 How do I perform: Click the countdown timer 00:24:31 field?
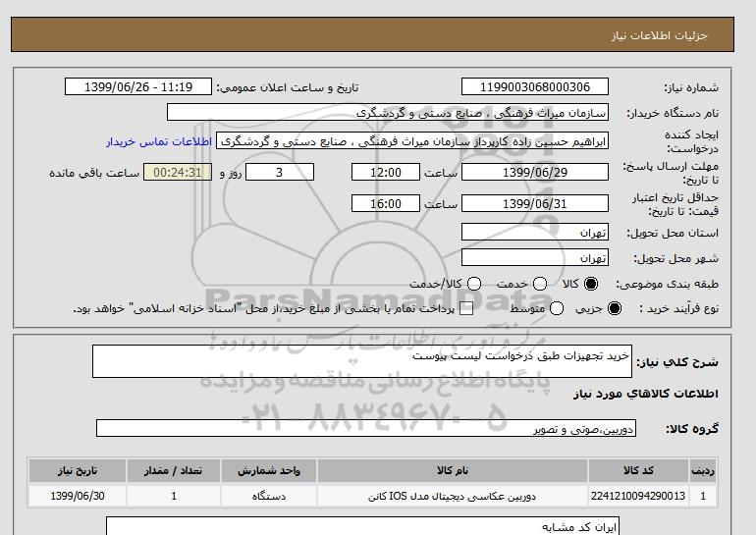click(x=178, y=172)
